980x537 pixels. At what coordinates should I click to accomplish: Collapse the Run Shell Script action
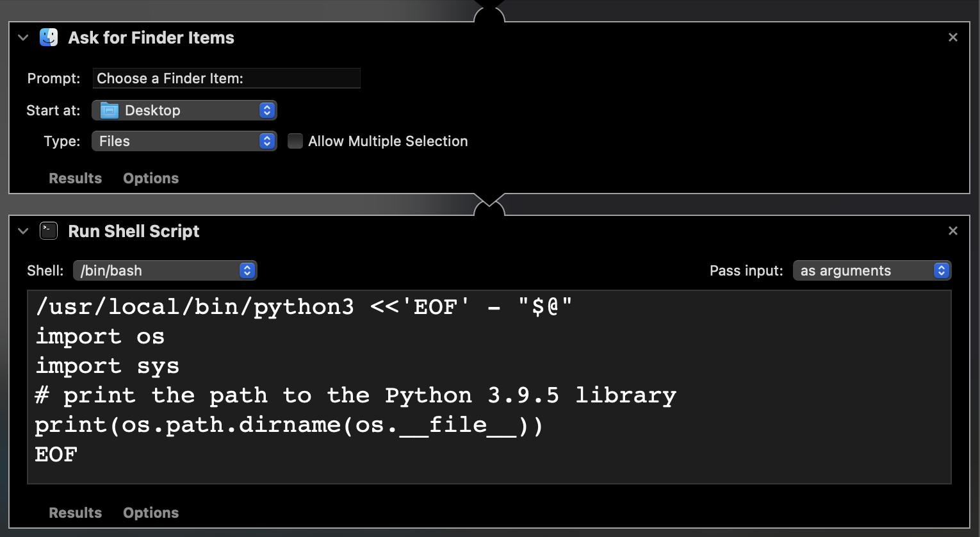[x=24, y=231]
